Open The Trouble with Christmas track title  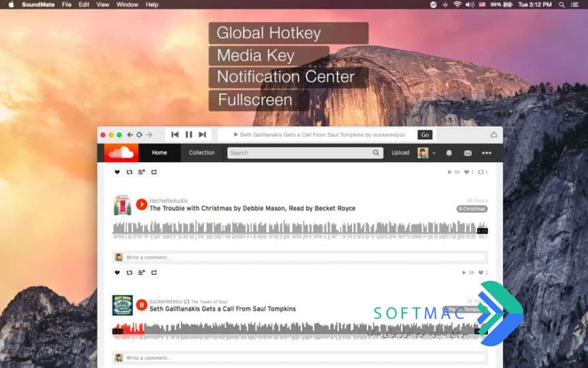tap(252, 209)
